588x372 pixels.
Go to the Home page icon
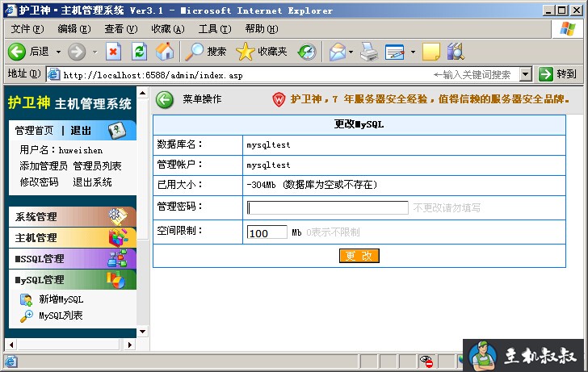165,52
